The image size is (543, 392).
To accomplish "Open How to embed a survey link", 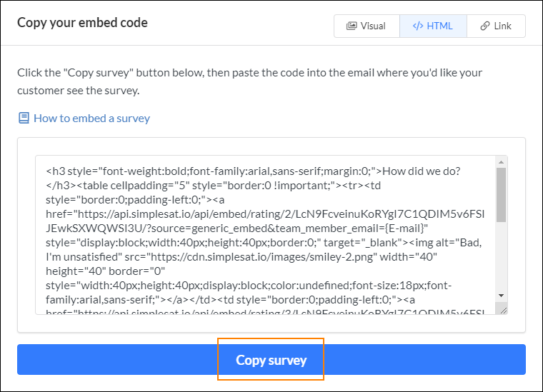I will [x=91, y=119].
